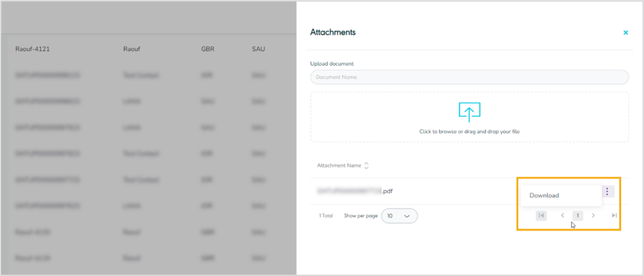This screenshot has height=276, width=644.
Task: Close the Attachments panel
Action: point(626,32)
